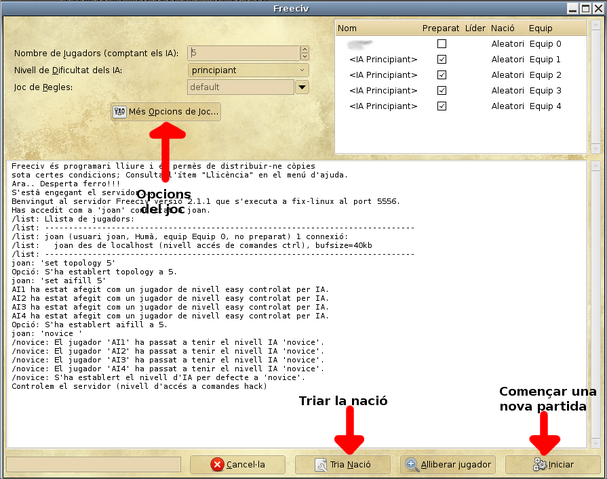Sort player list by Líder column
The height and width of the screenshot is (479, 607).
pyautogui.click(x=475, y=28)
